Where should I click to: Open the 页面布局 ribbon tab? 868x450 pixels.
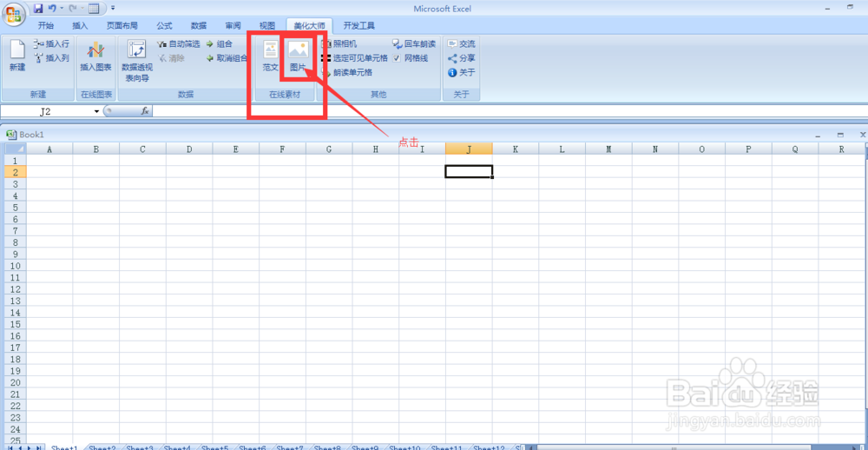(122, 25)
